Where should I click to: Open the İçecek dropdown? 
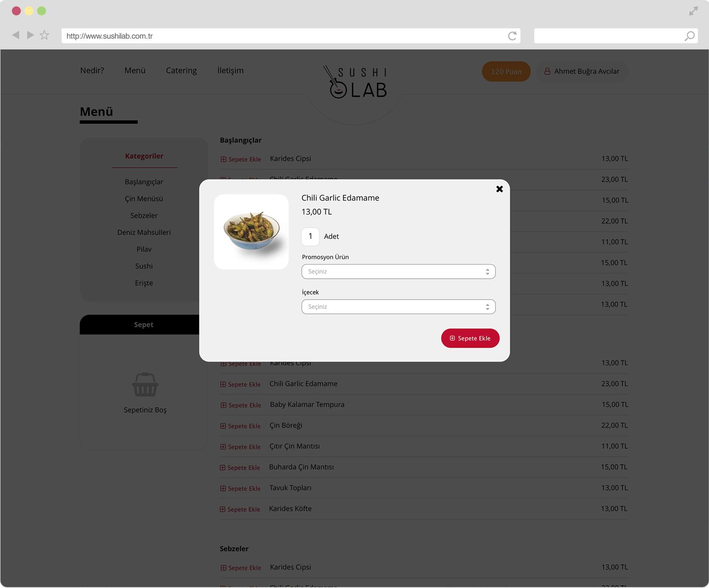coord(398,307)
